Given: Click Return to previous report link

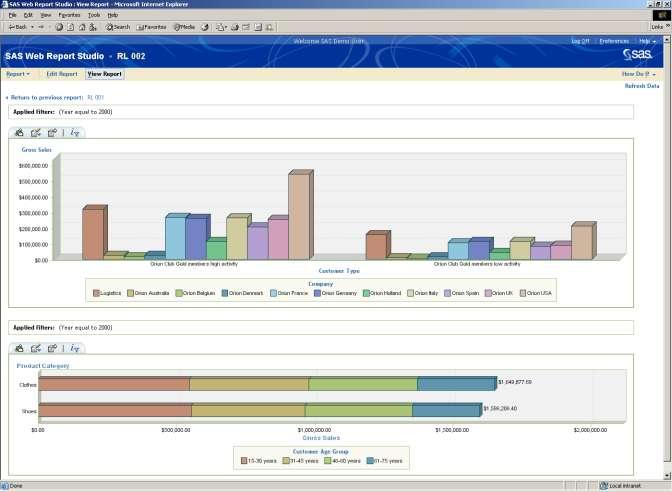Looking at the screenshot, I should pos(46,98).
